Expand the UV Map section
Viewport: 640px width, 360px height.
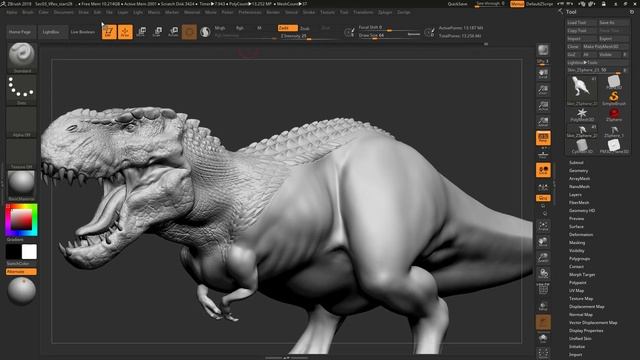[576, 291]
